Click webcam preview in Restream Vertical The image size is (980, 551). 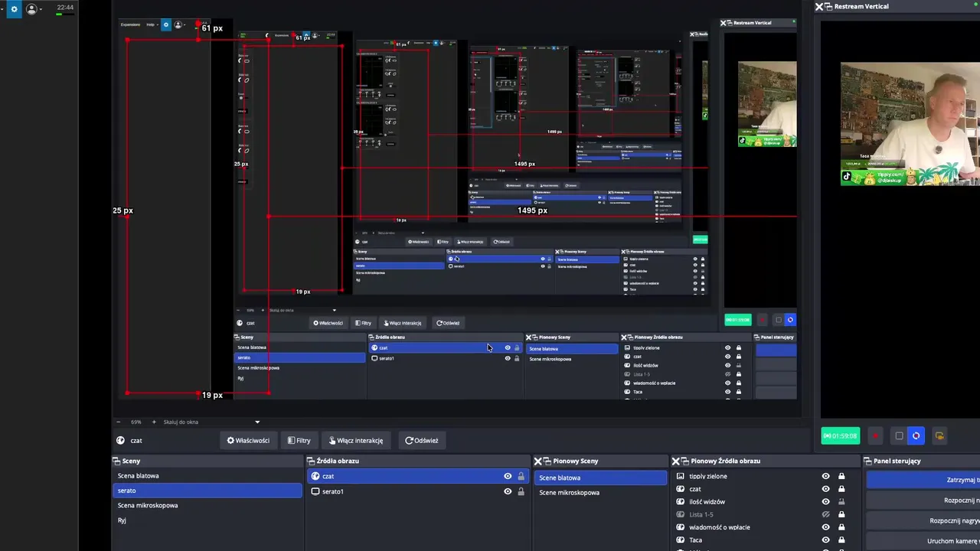pos(910,124)
